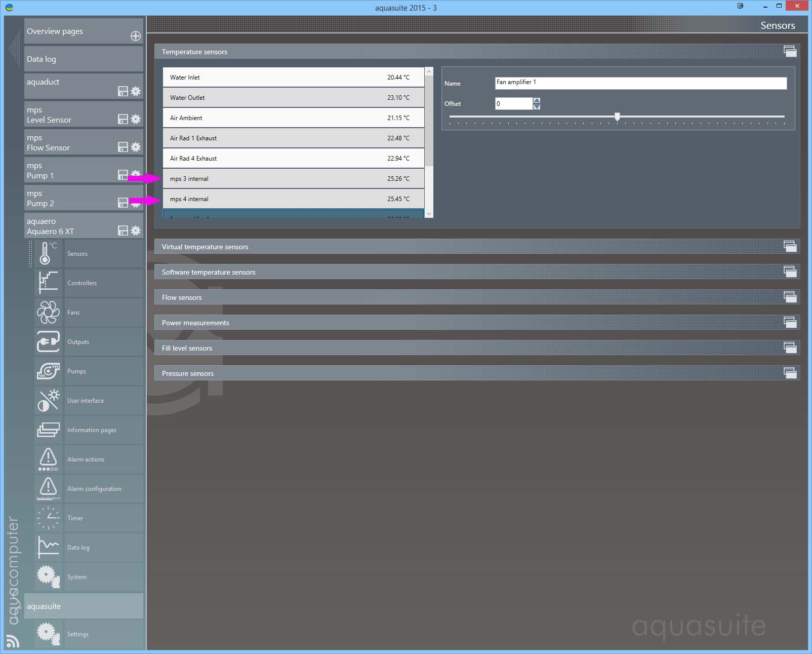Increase Offset with the up spinner arrow
Image resolution: width=812 pixels, height=654 pixels.
point(537,100)
